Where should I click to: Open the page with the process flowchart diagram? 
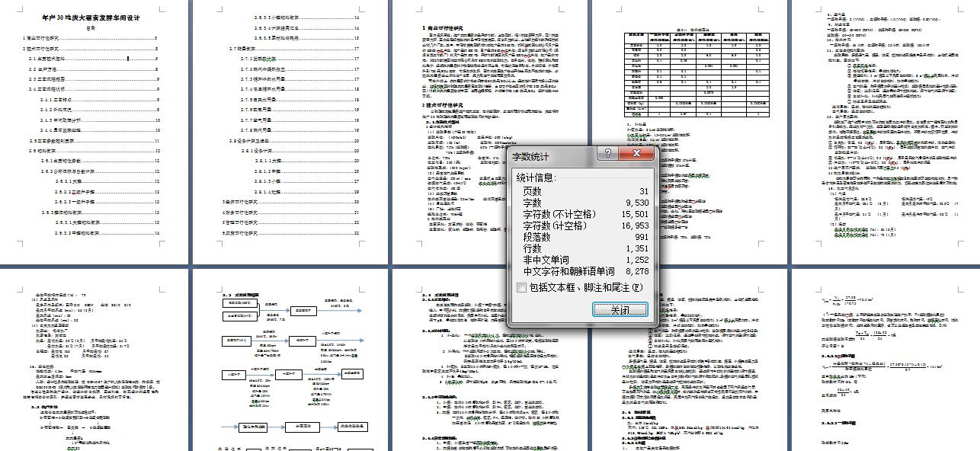click(x=289, y=360)
